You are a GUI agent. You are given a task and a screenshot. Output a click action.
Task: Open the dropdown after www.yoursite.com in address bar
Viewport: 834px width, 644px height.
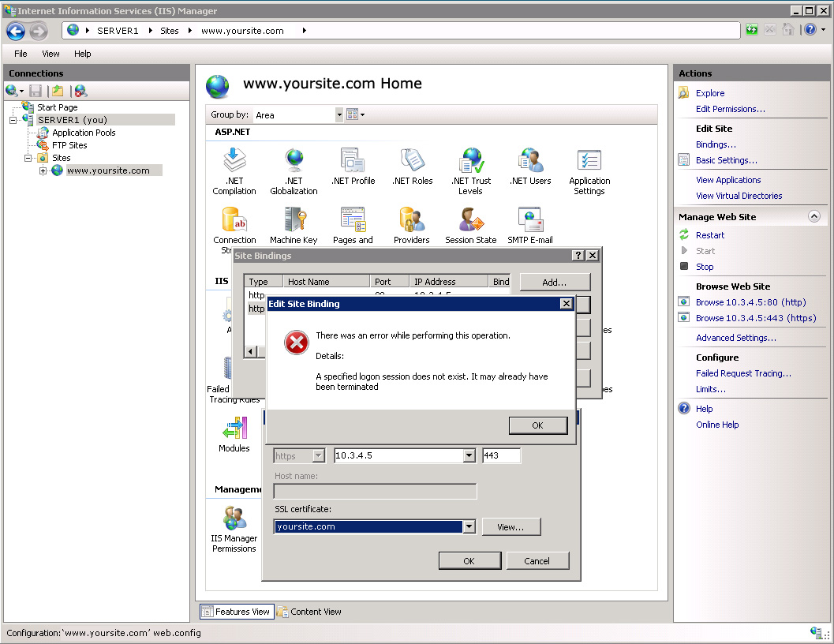coord(305,31)
